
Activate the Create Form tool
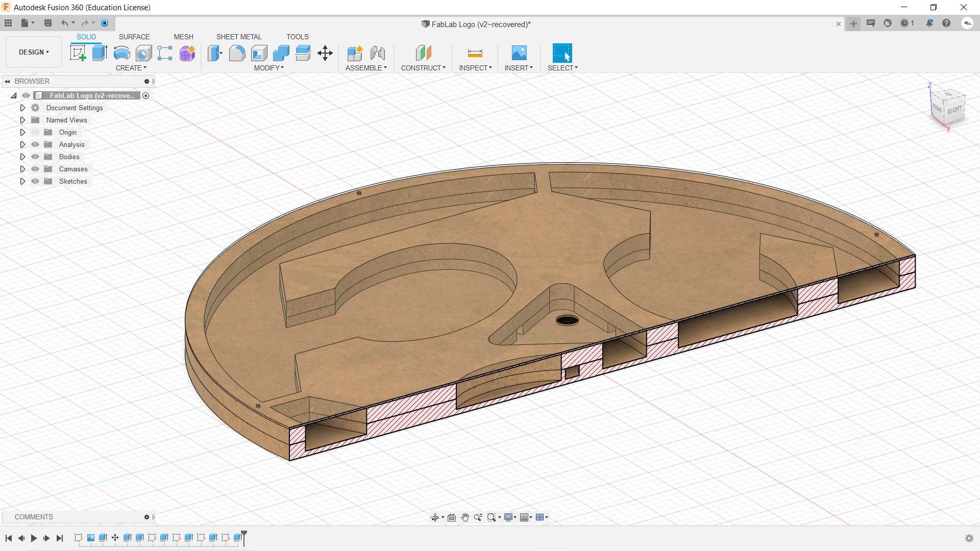187,54
